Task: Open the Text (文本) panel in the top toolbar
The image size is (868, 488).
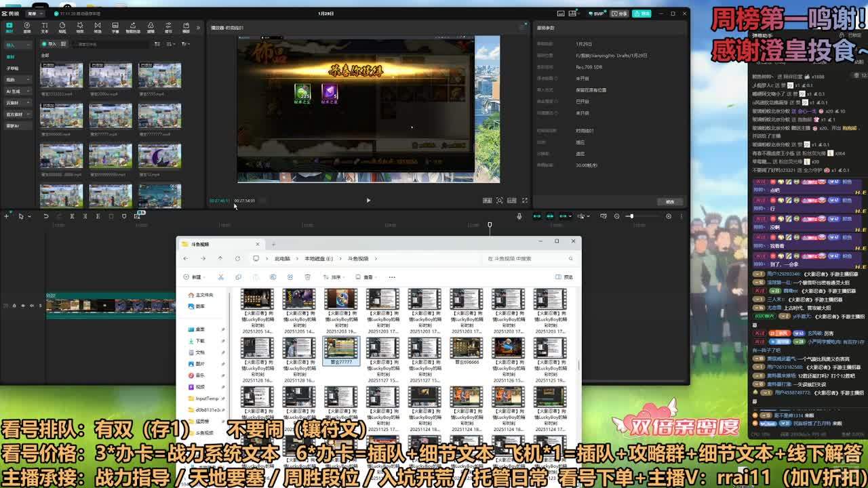Action: [45, 27]
